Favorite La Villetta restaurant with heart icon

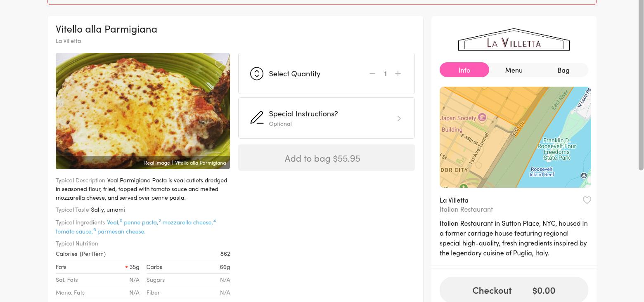587,200
